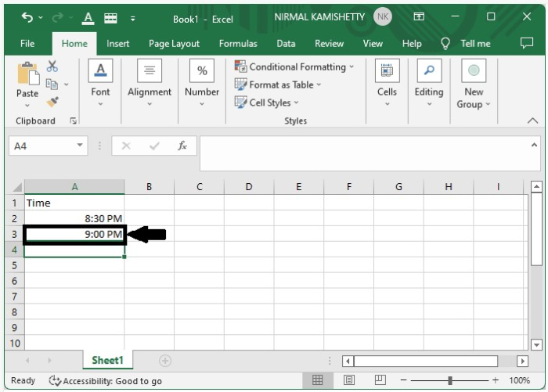
Task: Switch to Page Break Preview view
Action: (x=379, y=380)
